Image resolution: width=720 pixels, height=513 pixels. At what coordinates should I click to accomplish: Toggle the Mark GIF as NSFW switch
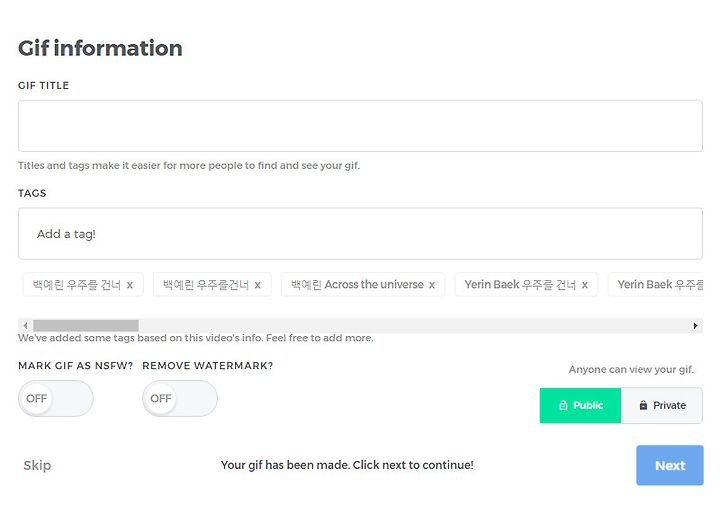click(56, 398)
